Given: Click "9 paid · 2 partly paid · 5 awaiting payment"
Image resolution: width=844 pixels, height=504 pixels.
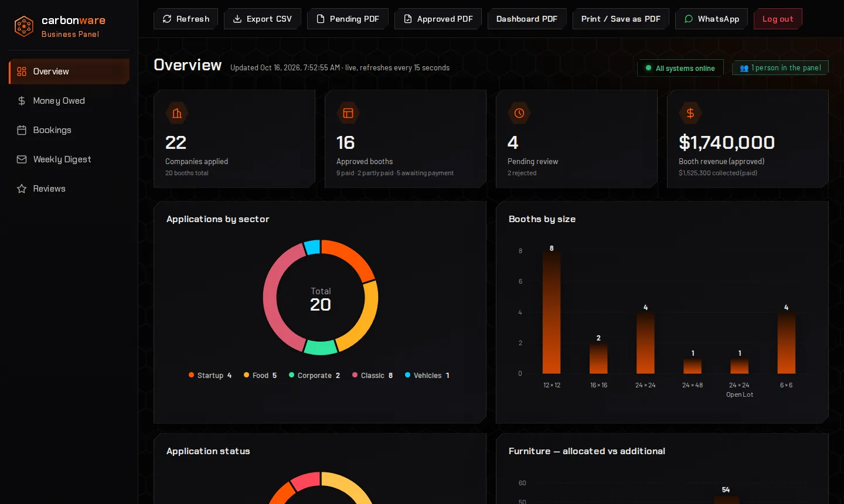Looking at the screenshot, I should pyautogui.click(x=395, y=173).
